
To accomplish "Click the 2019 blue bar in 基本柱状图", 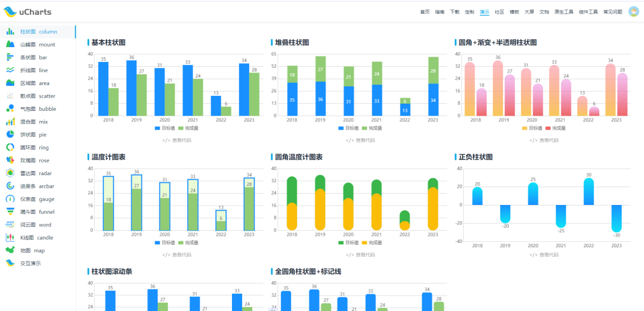I will point(132,88).
